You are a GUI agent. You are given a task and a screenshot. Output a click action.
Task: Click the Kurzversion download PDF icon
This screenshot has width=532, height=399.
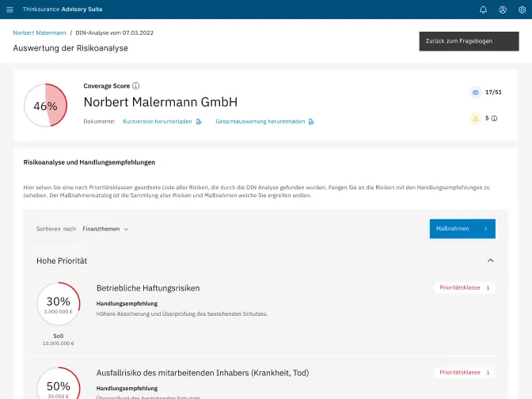pos(199,122)
